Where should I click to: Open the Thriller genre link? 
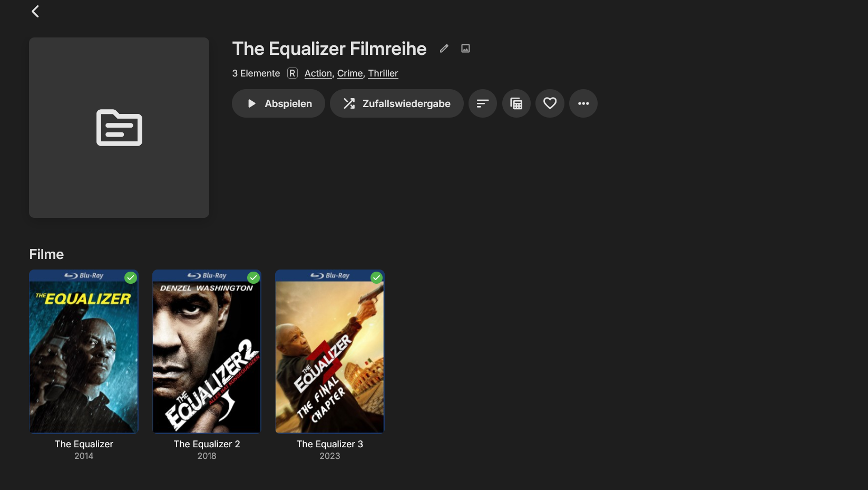(383, 73)
